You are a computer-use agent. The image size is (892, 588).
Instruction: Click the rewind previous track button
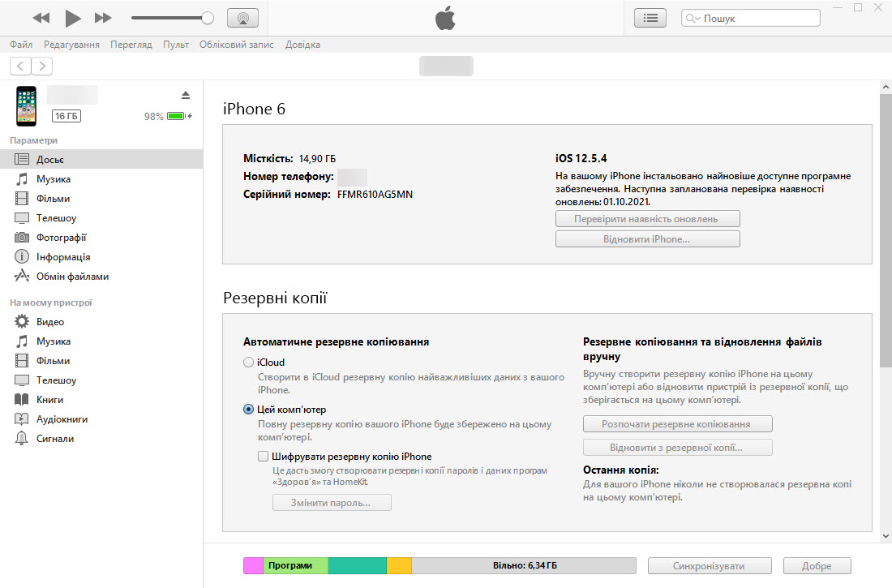41,18
